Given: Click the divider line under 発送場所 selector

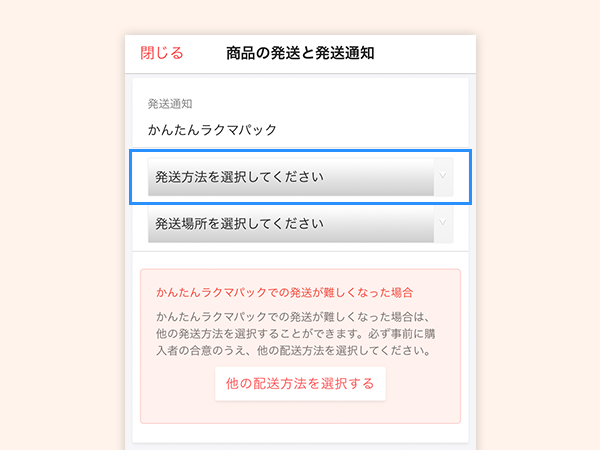Looking at the screenshot, I should pos(300,251).
